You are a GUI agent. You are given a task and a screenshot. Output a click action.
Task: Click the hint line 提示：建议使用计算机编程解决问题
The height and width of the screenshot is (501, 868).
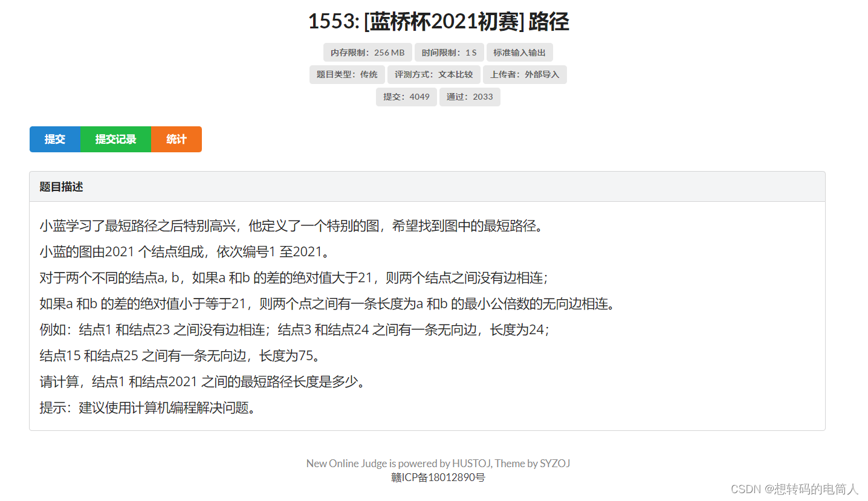147,408
